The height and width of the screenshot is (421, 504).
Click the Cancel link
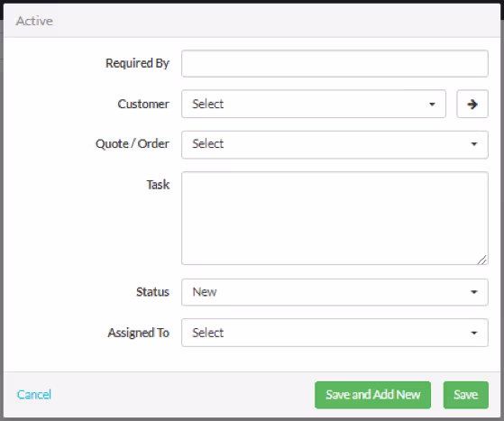34,394
